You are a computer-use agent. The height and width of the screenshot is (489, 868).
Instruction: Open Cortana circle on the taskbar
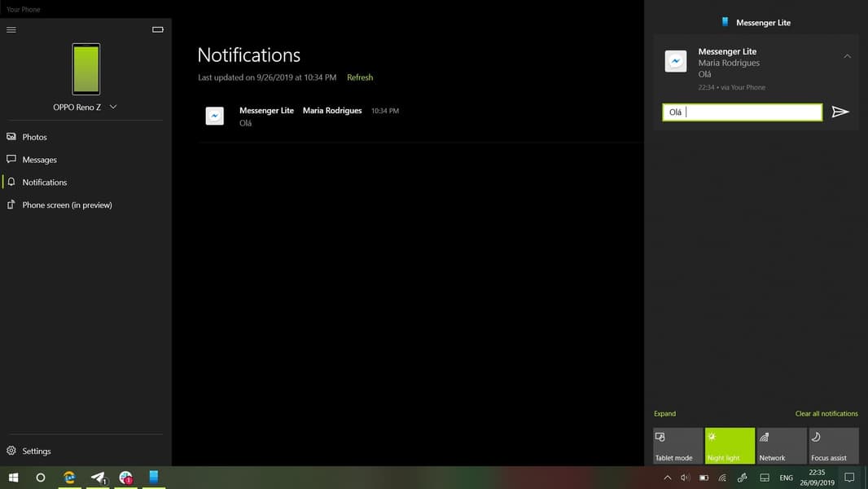pyautogui.click(x=41, y=478)
